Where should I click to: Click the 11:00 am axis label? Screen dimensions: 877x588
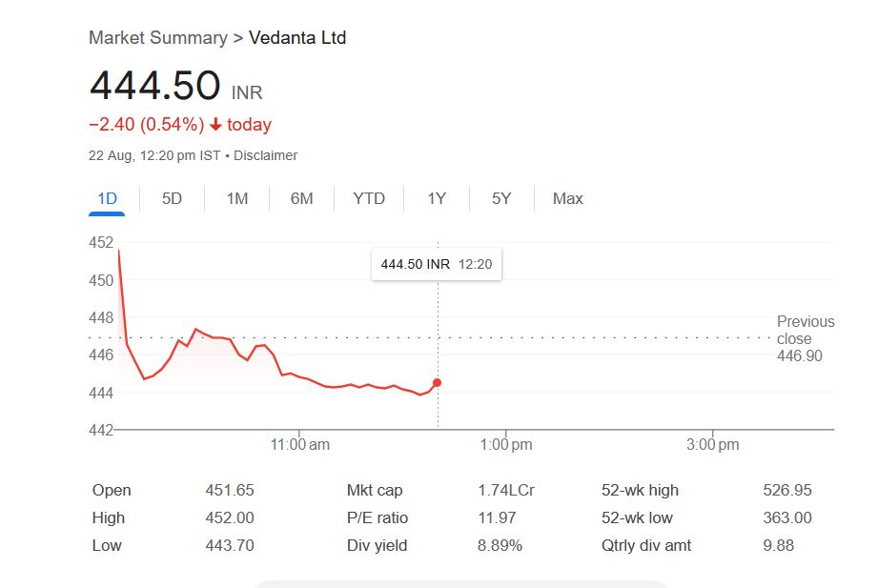pyautogui.click(x=300, y=445)
